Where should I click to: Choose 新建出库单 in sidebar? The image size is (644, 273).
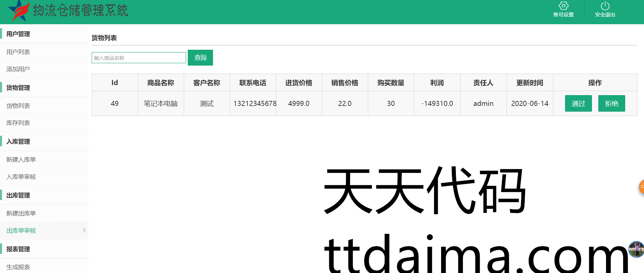21,213
